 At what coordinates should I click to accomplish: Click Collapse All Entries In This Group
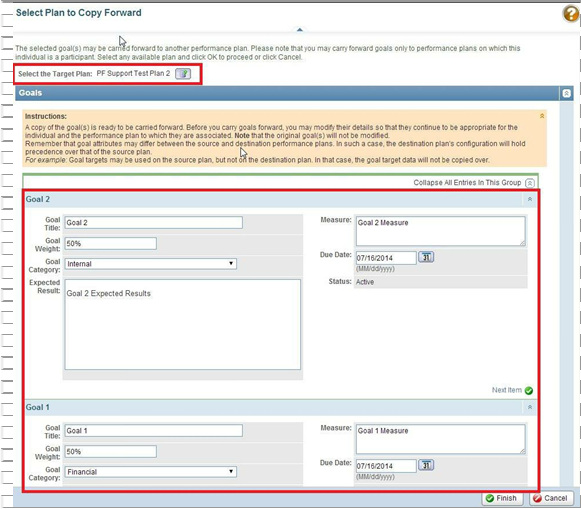click(x=467, y=183)
